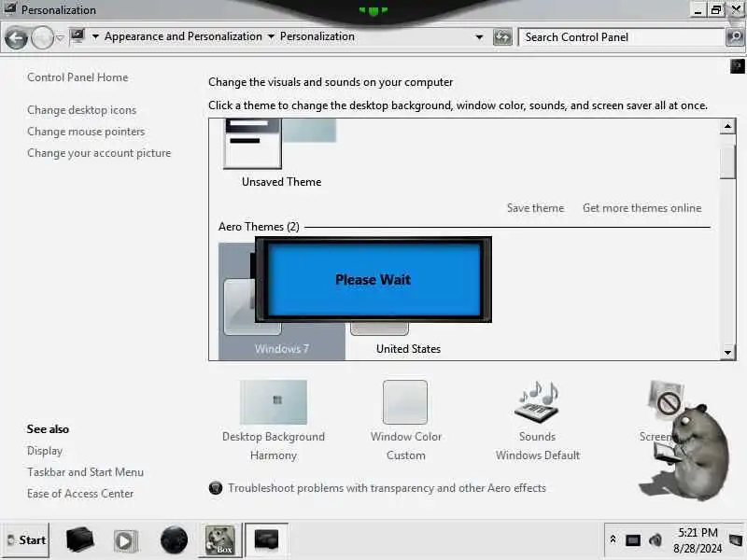Open Taskbar and Start Menu link

85,472
